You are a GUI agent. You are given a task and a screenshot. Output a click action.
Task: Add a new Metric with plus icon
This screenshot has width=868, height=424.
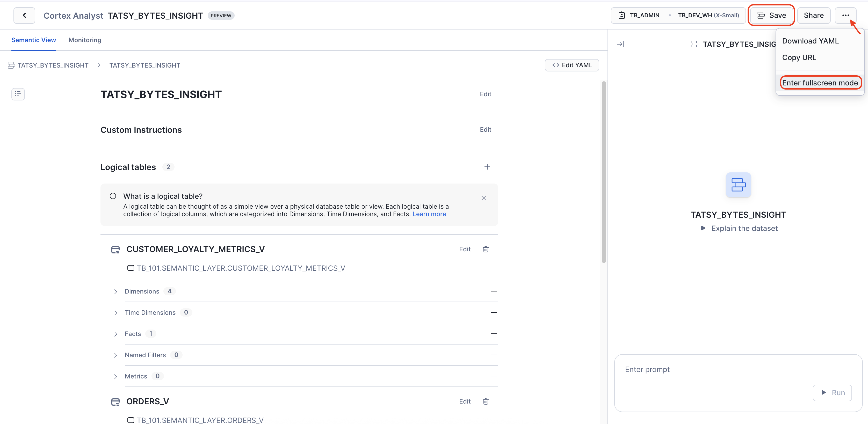494,376
